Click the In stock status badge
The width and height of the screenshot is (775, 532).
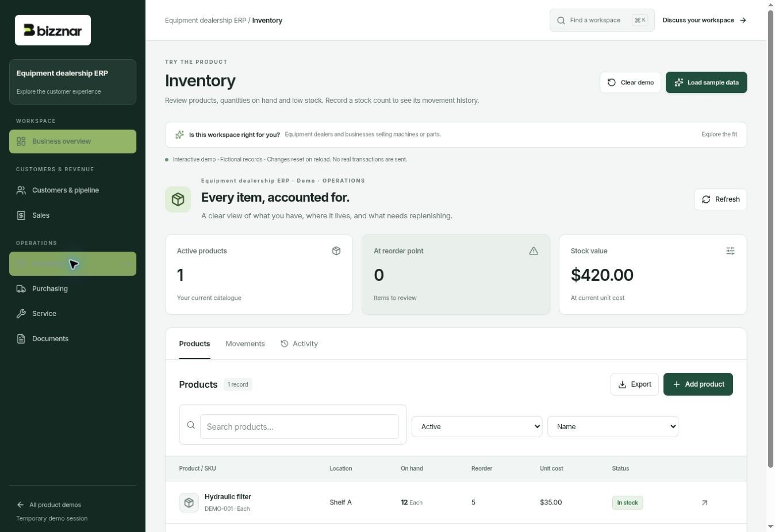(x=627, y=503)
